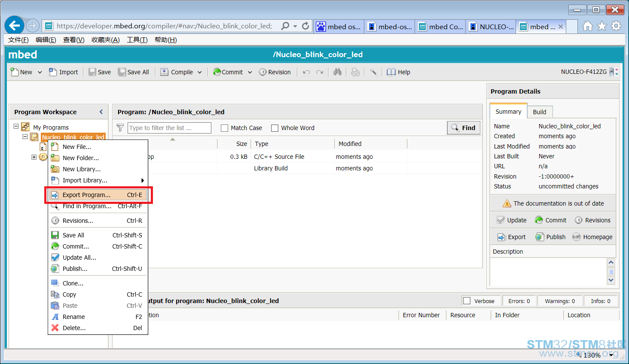Open Help from the toolbar
Image resolution: width=629 pixels, height=364 pixels.
[398, 72]
